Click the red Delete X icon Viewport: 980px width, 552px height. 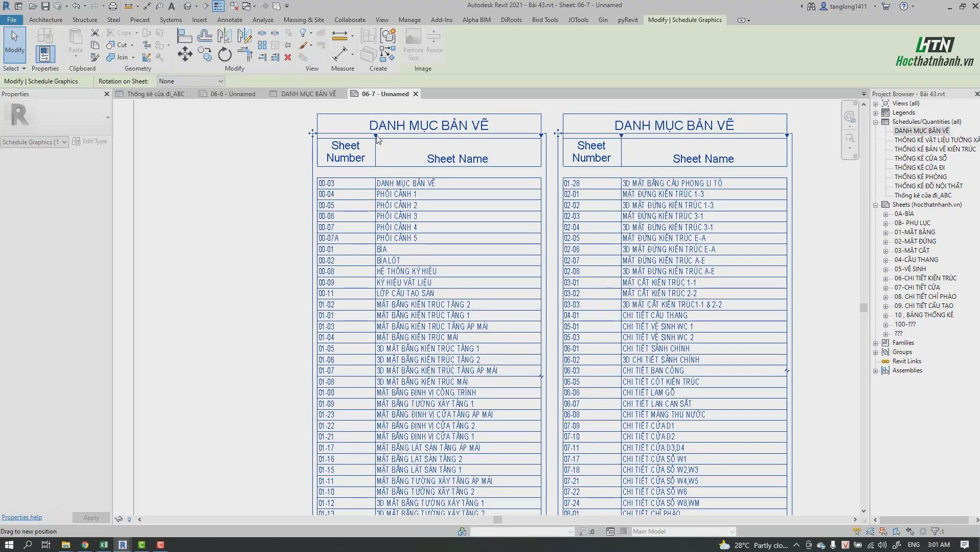(288, 57)
